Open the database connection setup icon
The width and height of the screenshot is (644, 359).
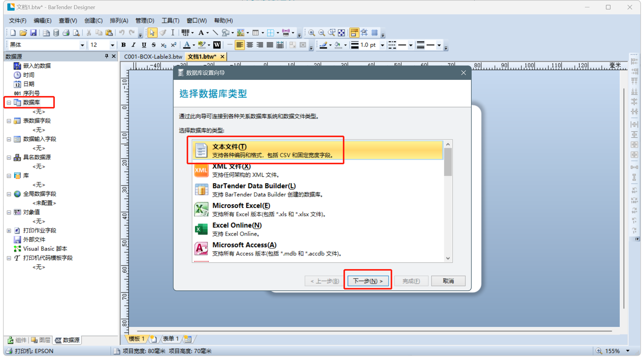point(56,33)
